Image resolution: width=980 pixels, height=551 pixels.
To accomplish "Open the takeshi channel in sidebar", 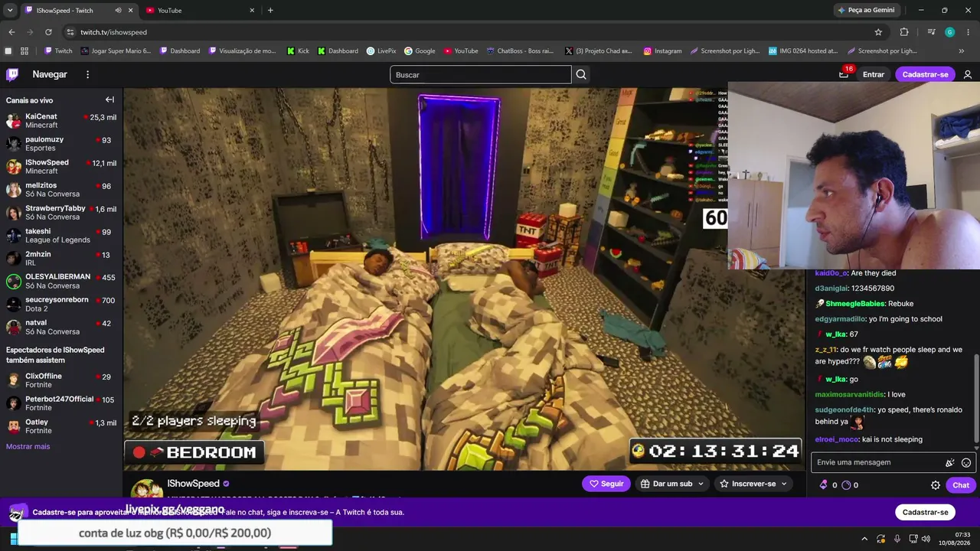I will tap(61, 236).
